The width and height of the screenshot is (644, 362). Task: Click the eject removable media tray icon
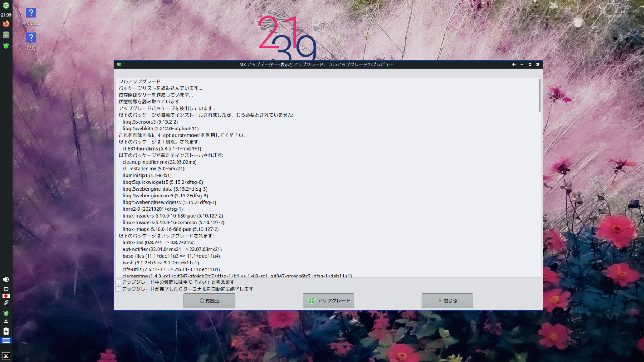(x=6, y=321)
